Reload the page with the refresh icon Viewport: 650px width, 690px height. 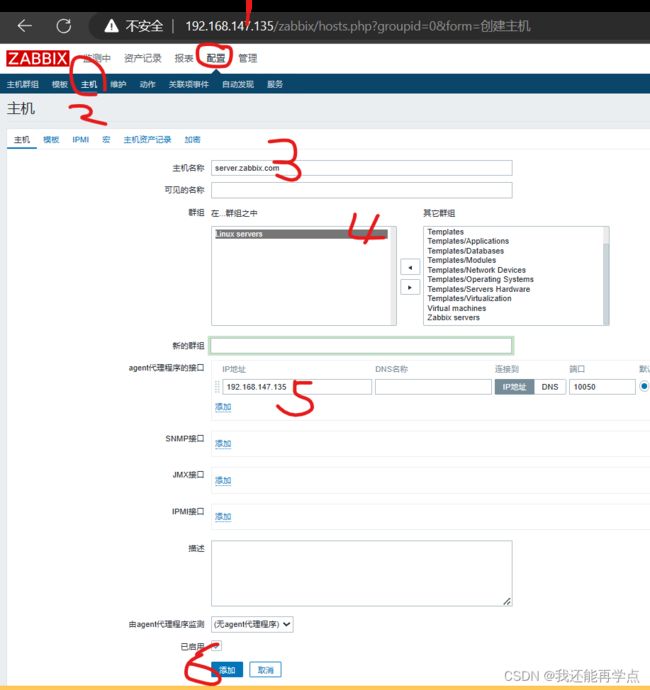[64, 26]
